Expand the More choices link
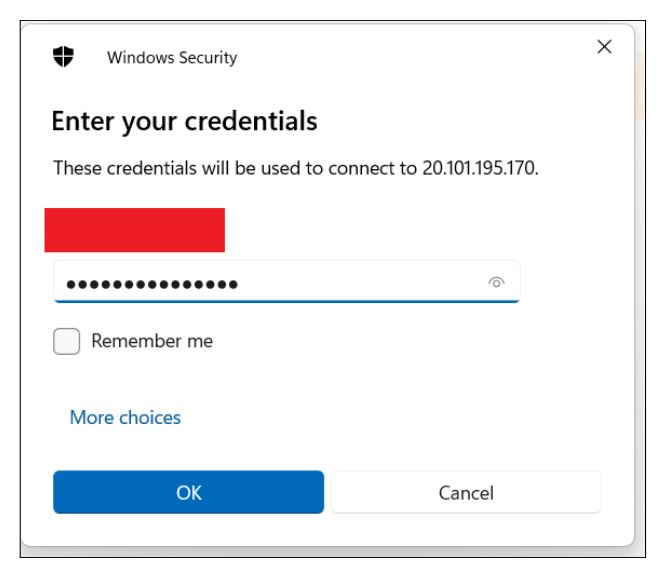Viewport: 662px width, 576px height. (x=125, y=418)
